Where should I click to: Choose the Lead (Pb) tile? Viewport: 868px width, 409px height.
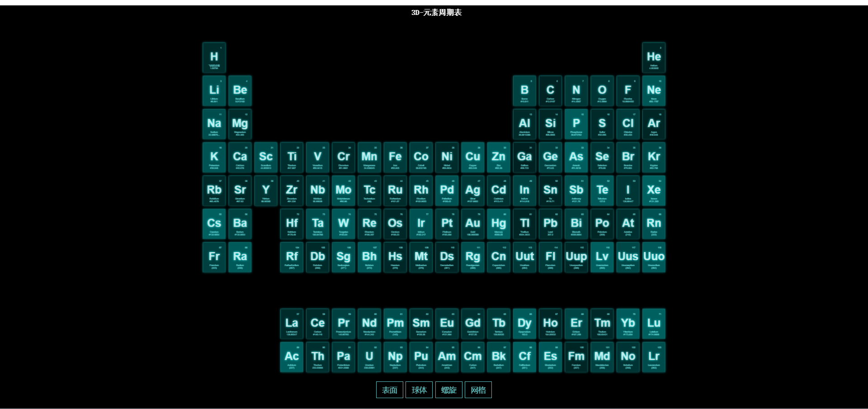[550, 224]
